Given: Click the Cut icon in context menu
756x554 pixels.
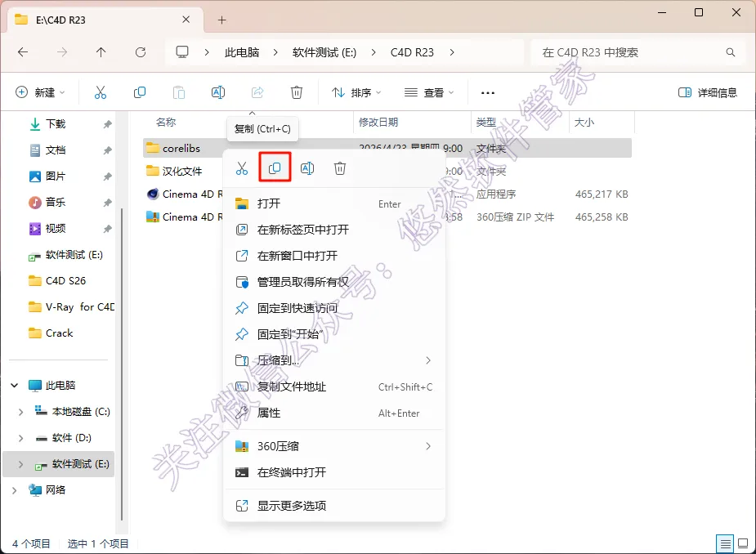Looking at the screenshot, I should tap(242, 168).
